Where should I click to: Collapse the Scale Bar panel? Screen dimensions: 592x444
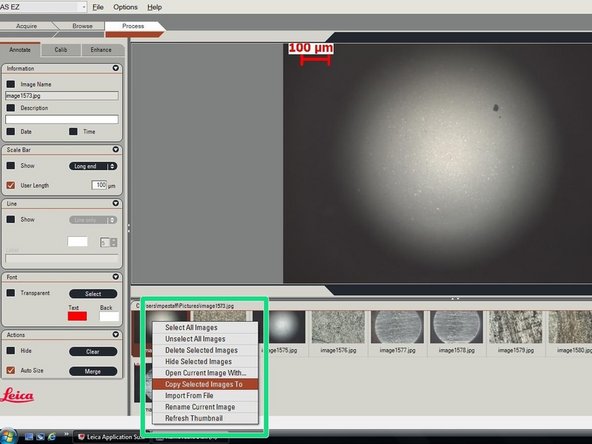point(116,149)
